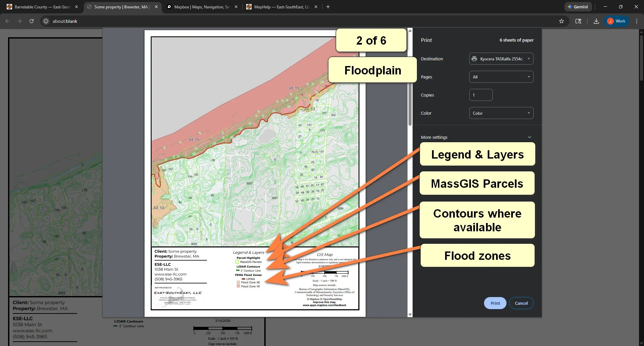The width and height of the screenshot is (644, 346).
Task: Click inside the Copies input field
Action: click(x=481, y=95)
